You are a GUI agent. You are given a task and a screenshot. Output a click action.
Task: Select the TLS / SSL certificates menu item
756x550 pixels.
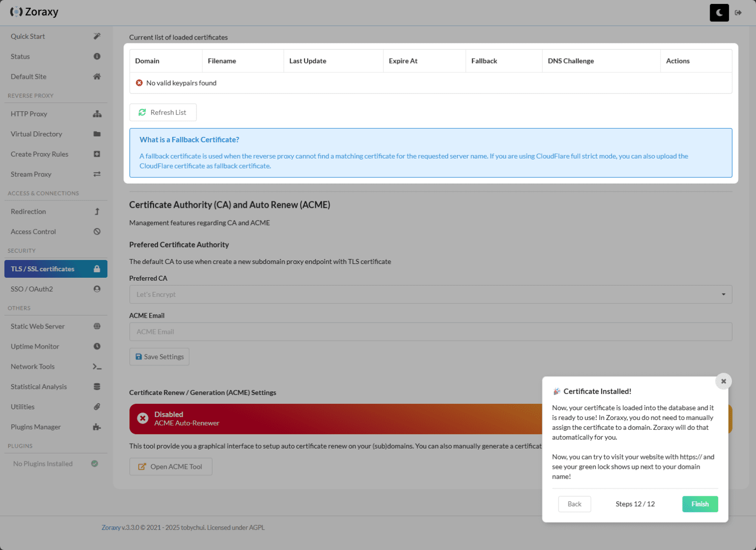(x=56, y=269)
